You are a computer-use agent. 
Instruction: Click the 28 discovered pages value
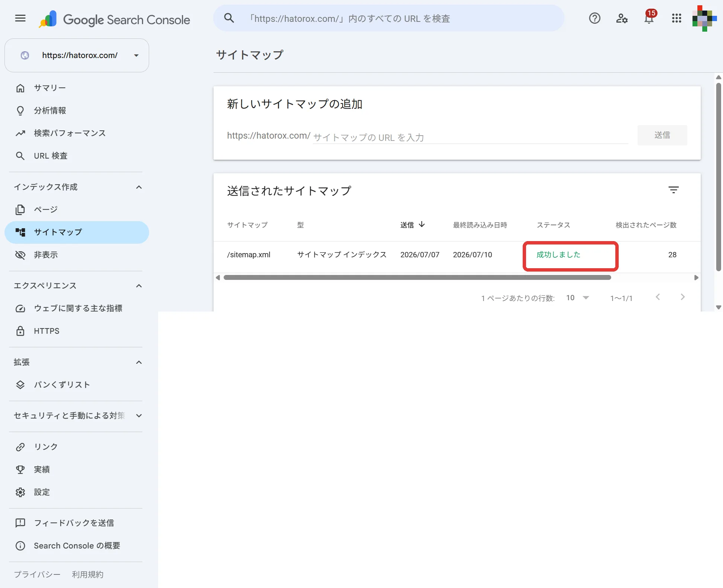pos(672,255)
